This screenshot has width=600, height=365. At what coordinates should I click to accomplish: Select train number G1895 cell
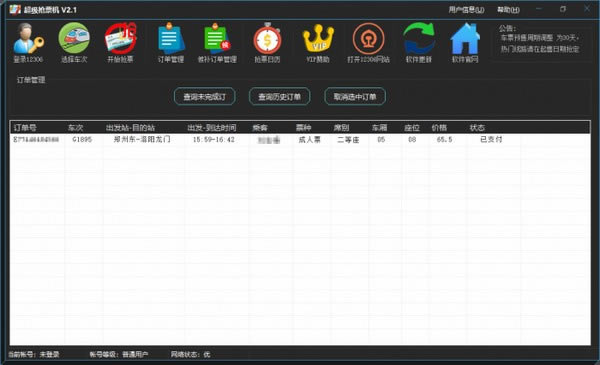pyautogui.click(x=82, y=140)
